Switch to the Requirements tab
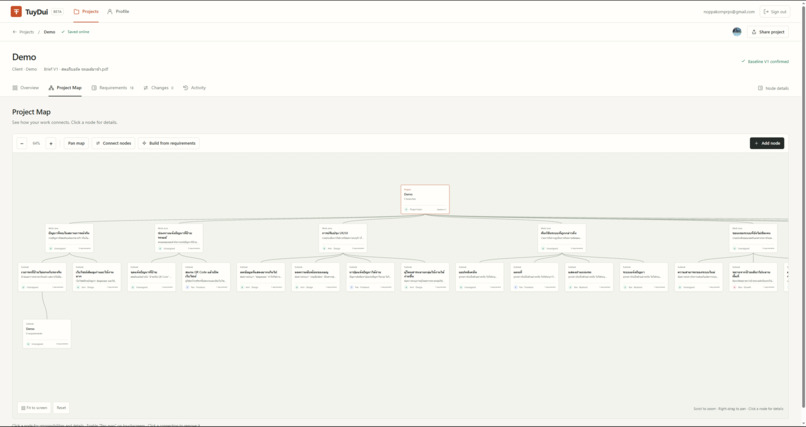Viewport: 806px width, 427px height. tap(113, 88)
